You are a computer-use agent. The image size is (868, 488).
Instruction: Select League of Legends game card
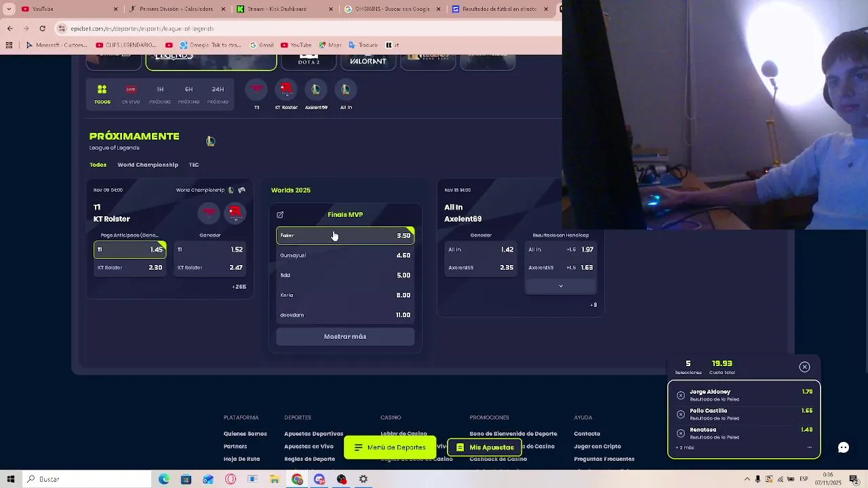tap(211, 61)
